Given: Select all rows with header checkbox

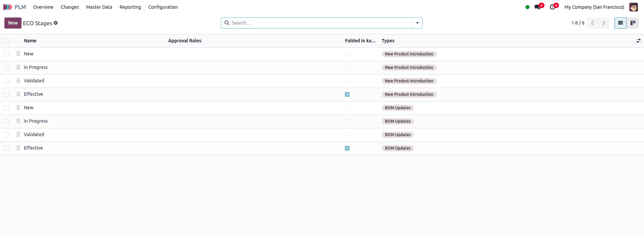Looking at the screenshot, I should point(7,41).
